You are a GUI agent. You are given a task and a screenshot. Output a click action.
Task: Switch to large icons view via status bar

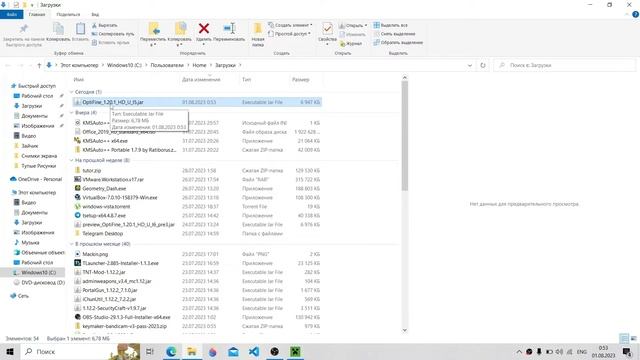pyautogui.click(x=633, y=338)
